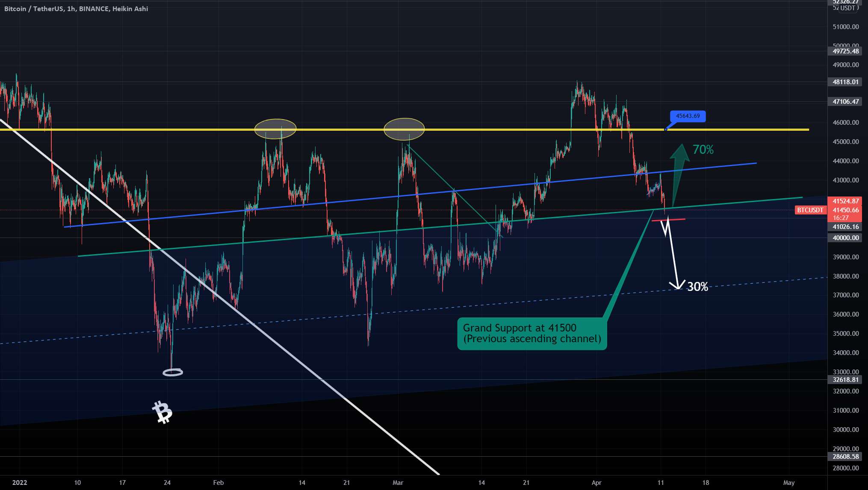
Task: Click the 16:27 countdown timer label
Action: pyautogui.click(x=841, y=217)
